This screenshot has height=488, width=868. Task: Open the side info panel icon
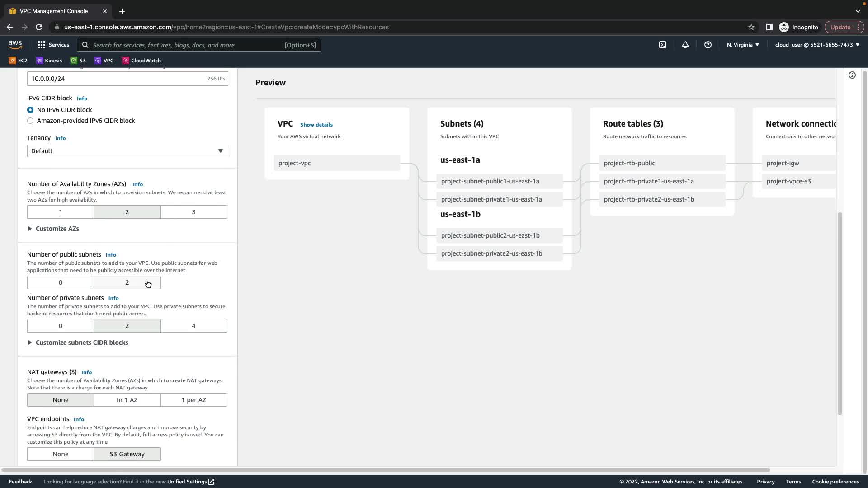click(x=852, y=75)
